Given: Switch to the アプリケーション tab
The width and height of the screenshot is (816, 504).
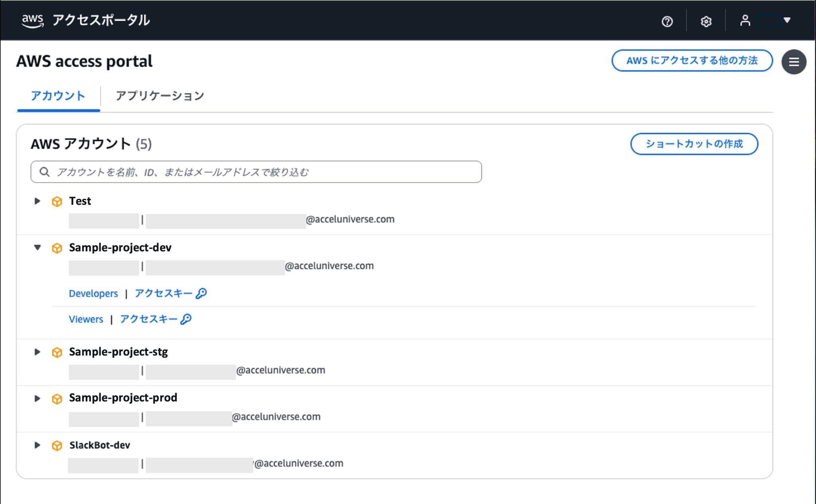Looking at the screenshot, I should (160, 96).
